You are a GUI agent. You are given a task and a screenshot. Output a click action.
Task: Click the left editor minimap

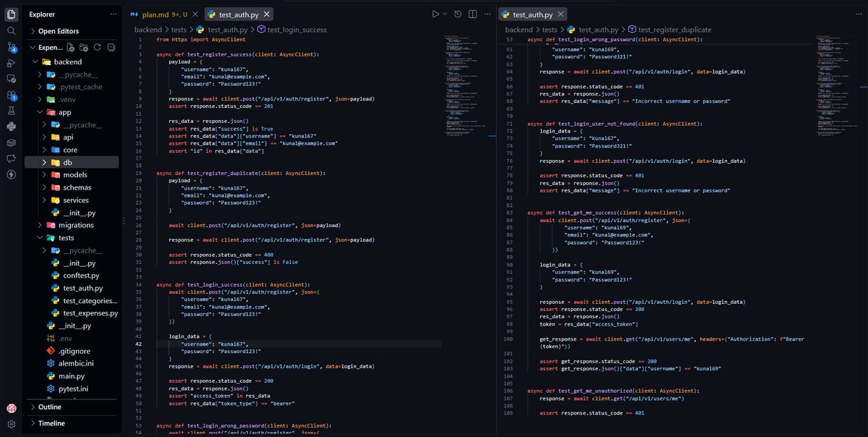[464, 87]
